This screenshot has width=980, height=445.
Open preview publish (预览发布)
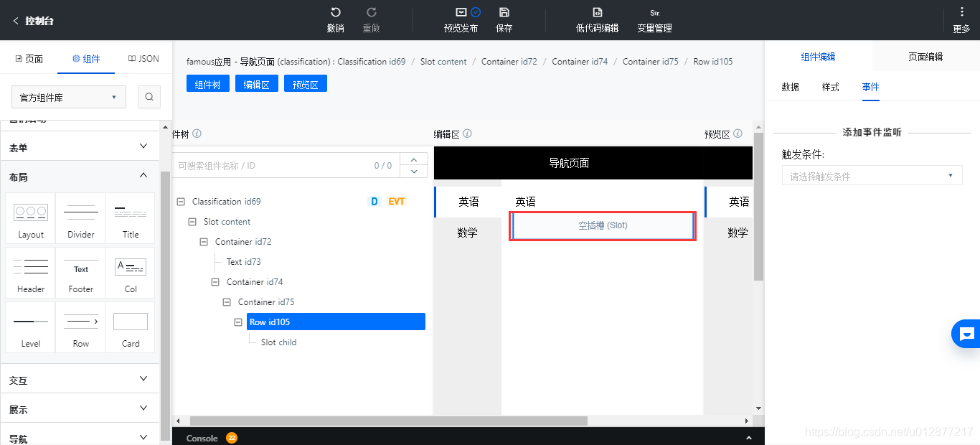coord(461,19)
